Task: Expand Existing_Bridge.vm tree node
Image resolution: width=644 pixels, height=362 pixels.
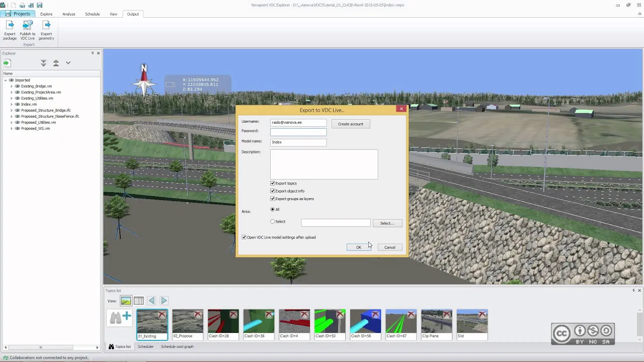Action: [x=12, y=86]
